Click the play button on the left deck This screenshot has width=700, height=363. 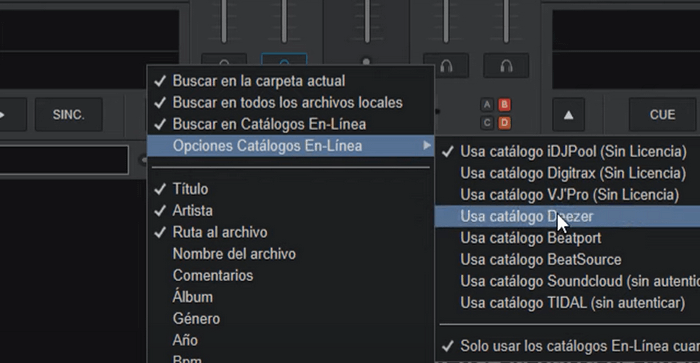pos(12,115)
